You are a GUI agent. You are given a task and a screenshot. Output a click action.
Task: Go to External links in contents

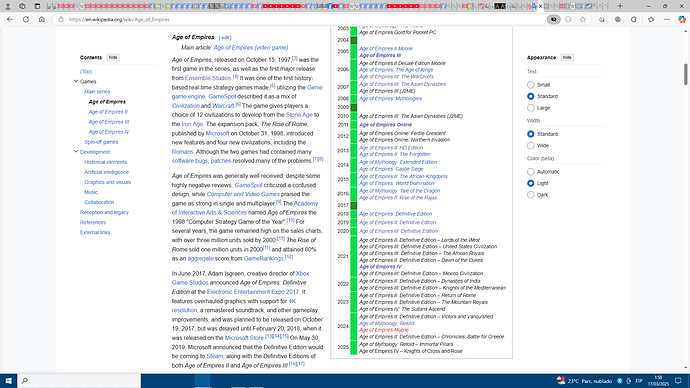[x=95, y=232]
